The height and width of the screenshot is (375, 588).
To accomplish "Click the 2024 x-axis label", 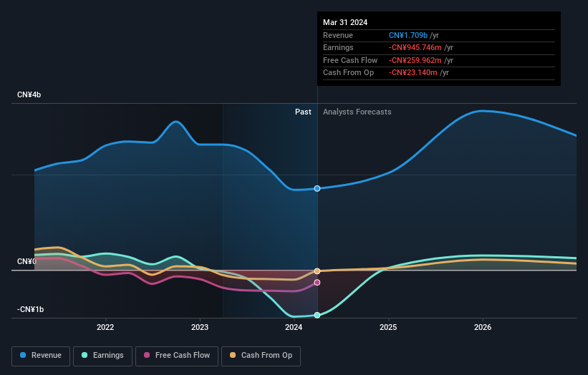I will point(294,328).
